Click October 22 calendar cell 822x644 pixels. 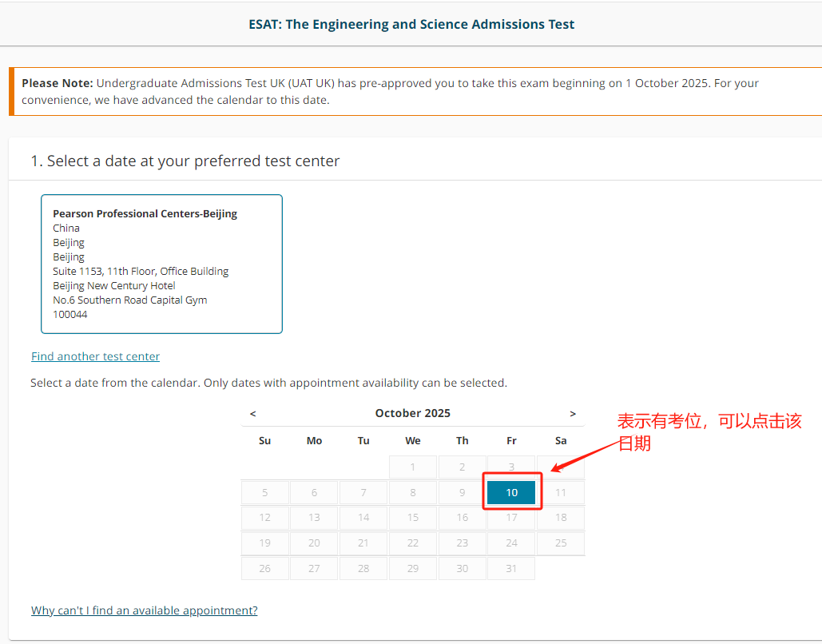(413, 543)
